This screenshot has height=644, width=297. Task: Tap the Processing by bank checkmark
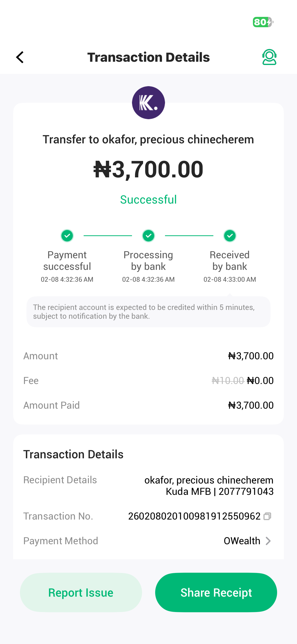(148, 236)
